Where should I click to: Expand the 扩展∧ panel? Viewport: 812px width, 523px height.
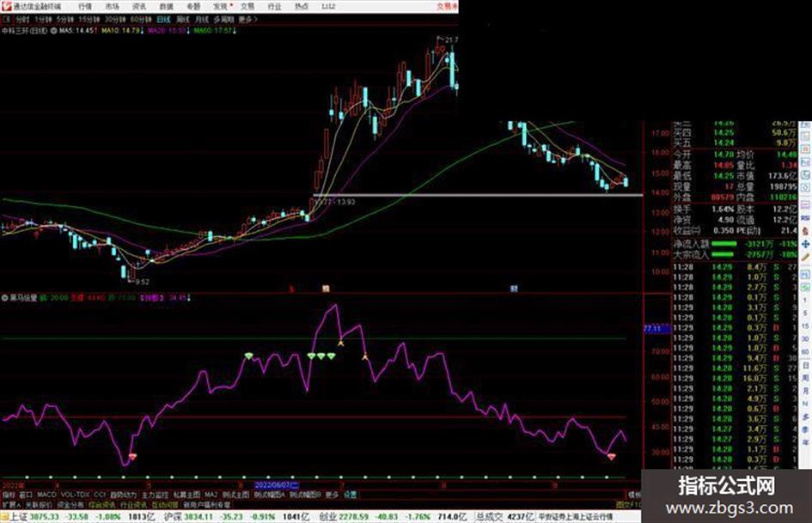click(x=11, y=504)
